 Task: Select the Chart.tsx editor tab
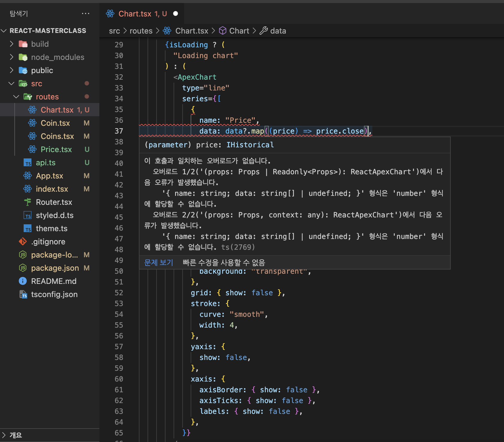135,14
